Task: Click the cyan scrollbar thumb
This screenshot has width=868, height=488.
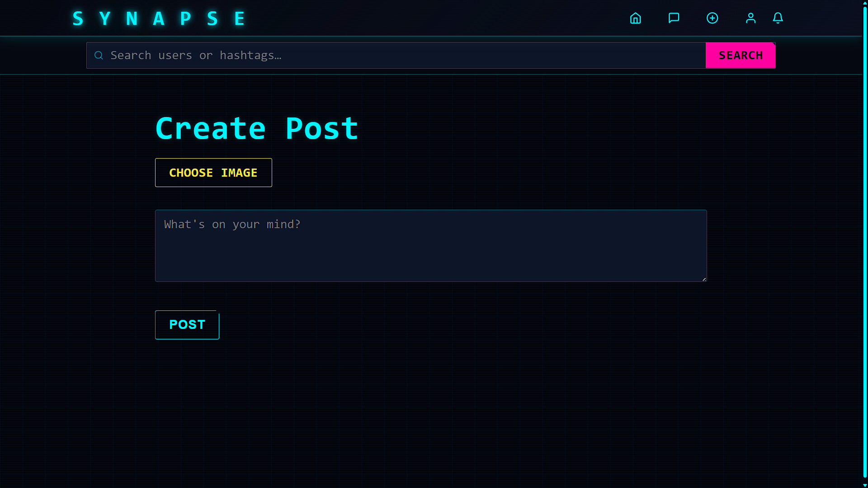Action: click(x=864, y=244)
